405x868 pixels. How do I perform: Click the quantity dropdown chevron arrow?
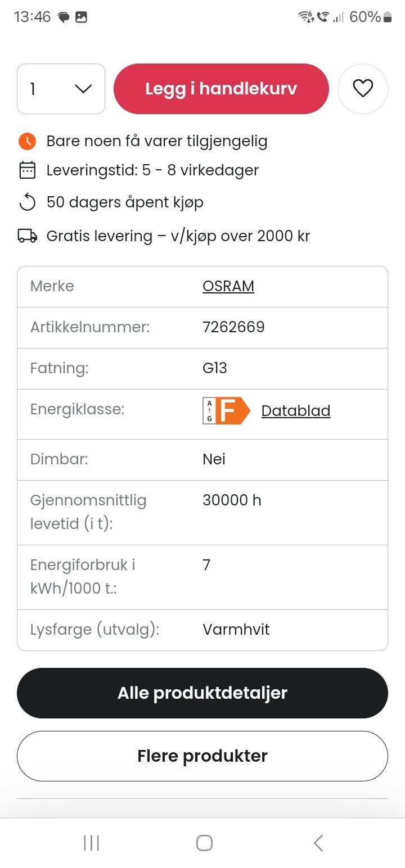click(x=83, y=89)
